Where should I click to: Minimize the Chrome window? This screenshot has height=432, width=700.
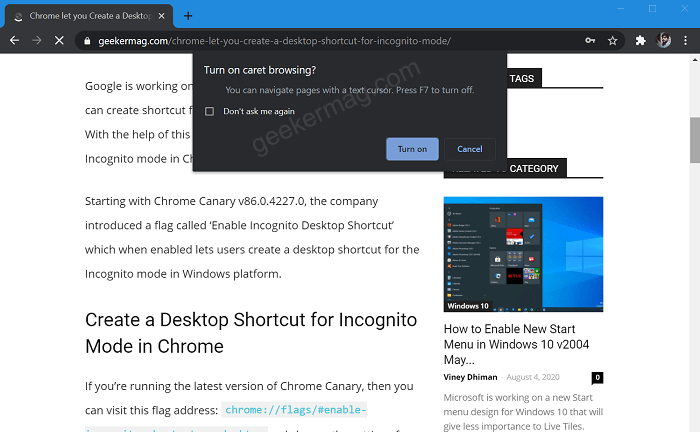pyautogui.click(x=621, y=8)
